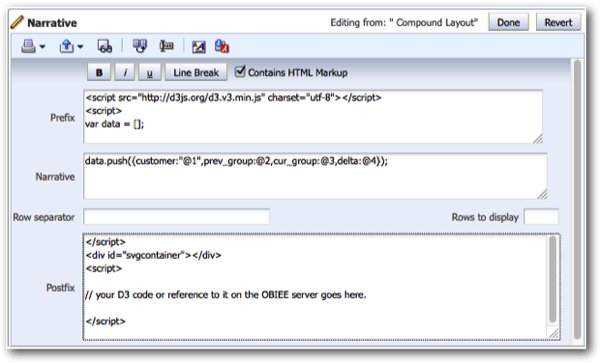Viewport: 600px width, 363px height.
Task: Expand the export options dropdown arrow
Action: coord(80,47)
